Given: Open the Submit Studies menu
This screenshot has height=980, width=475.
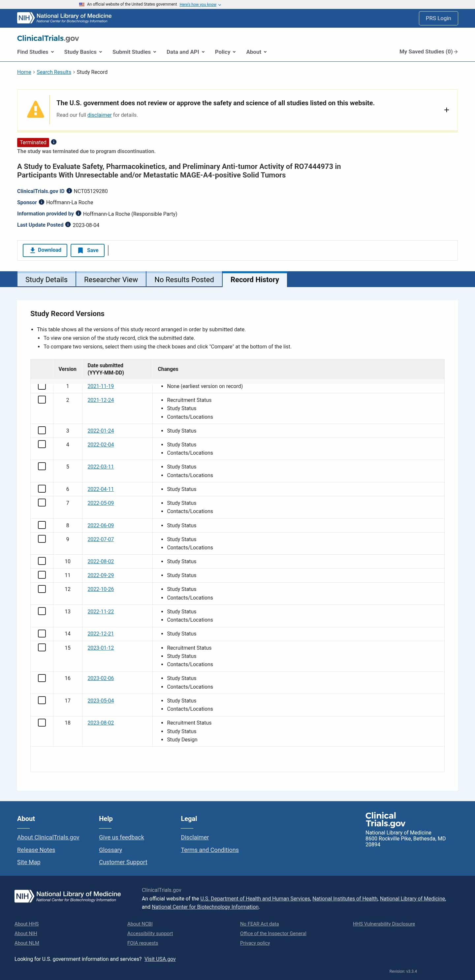Looking at the screenshot, I should [x=134, y=52].
